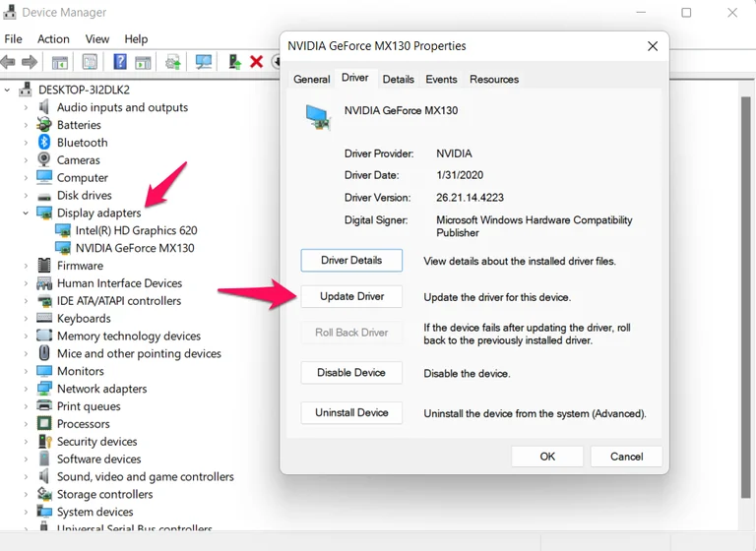Switch to the Resources tab

pos(494,79)
